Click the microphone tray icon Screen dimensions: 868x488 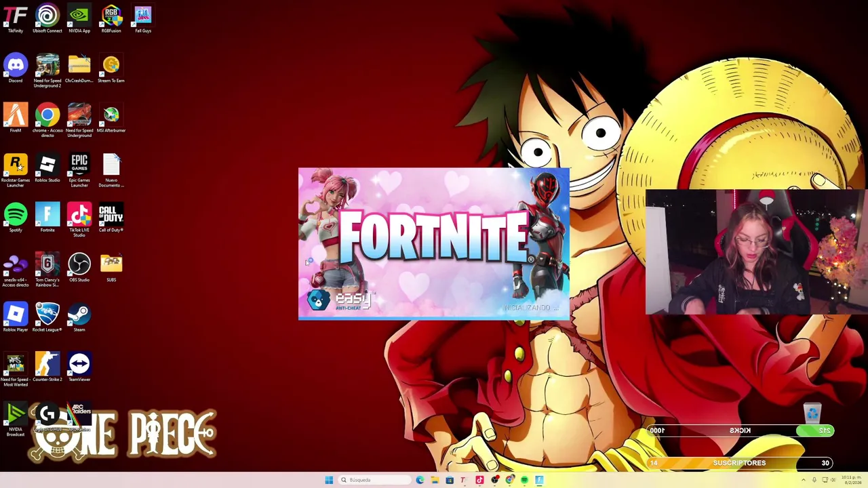814,480
